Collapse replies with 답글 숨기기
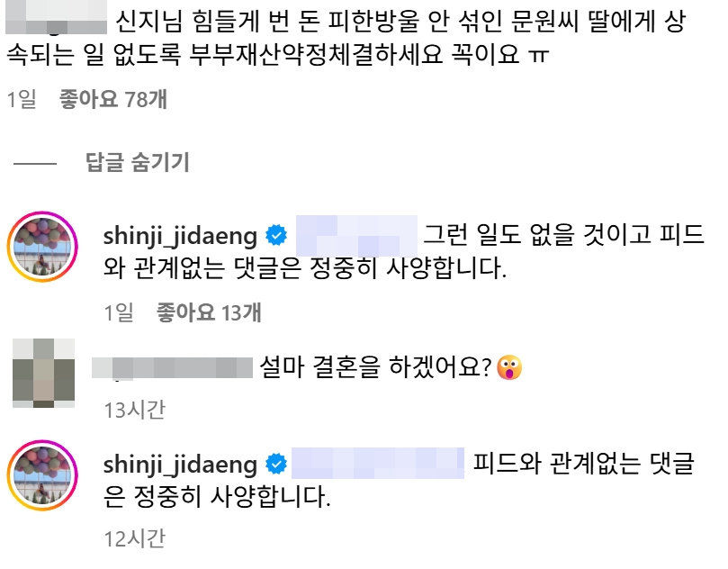Screen dimensions: 728x569 137,163
